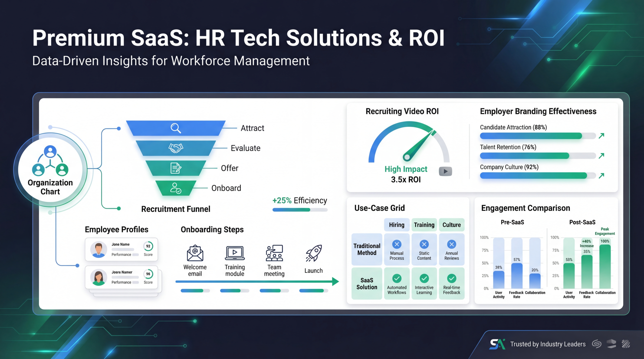Click the Company Culture (92%) bar
This screenshot has width=644, height=359.
click(x=538, y=176)
